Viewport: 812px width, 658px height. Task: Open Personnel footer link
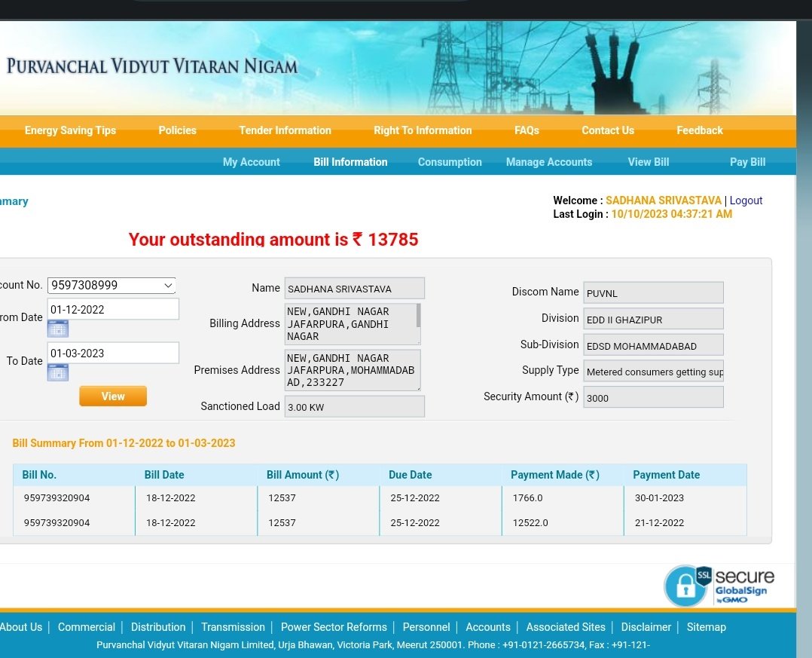426,627
